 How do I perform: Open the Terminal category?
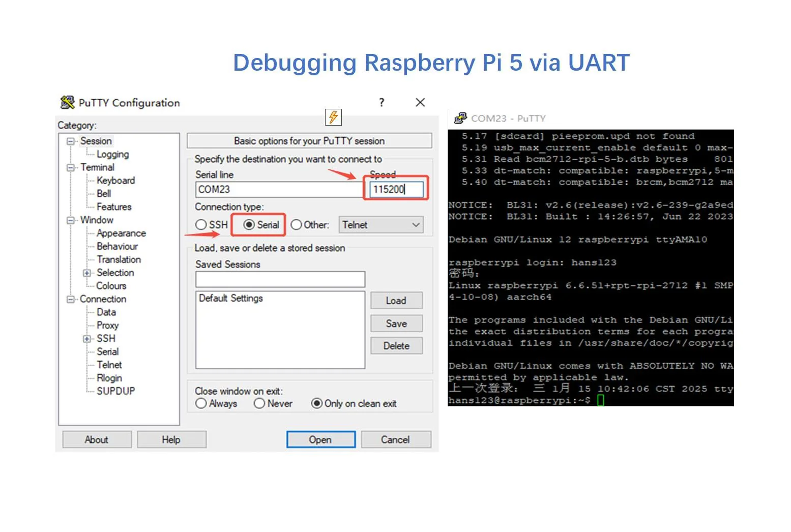click(x=97, y=167)
